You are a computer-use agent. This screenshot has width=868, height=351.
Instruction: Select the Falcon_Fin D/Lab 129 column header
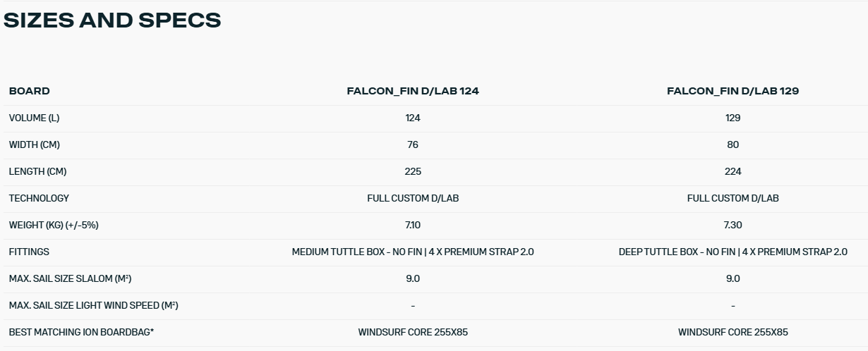point(733,91)
